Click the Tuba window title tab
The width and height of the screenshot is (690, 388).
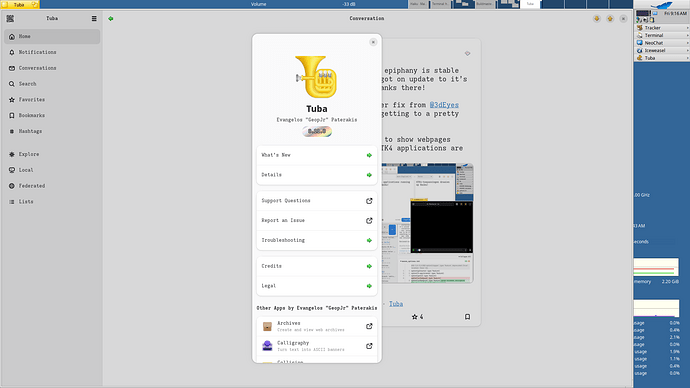[20, 4]
